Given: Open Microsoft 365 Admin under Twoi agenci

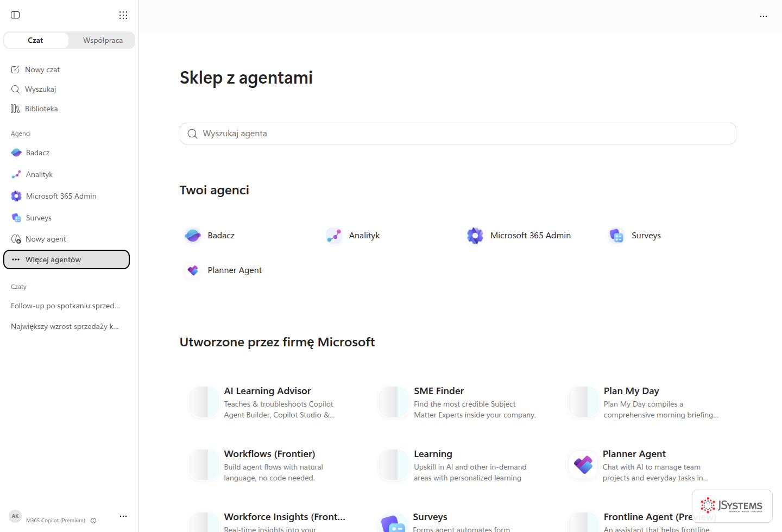Looking at the screenshot, I should 519,236.
